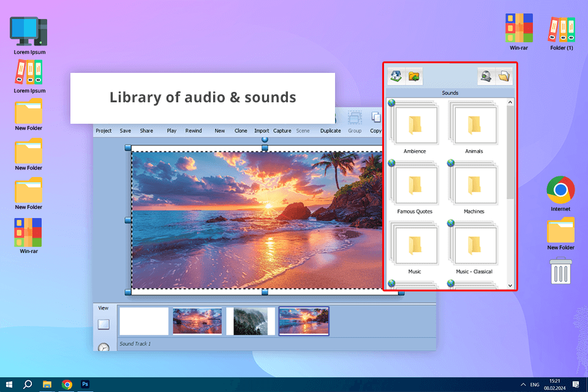Image resolution: width=588 pixels, height=392 pixels.
Task: Open the Machines sounds folder
Action: click(473, 186)
